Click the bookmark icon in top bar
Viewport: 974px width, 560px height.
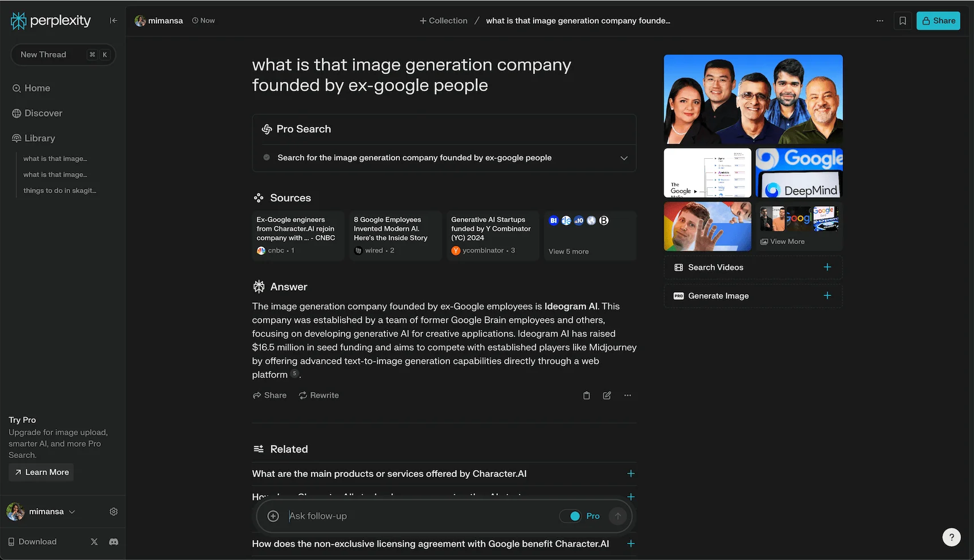[x=902, y=20]
